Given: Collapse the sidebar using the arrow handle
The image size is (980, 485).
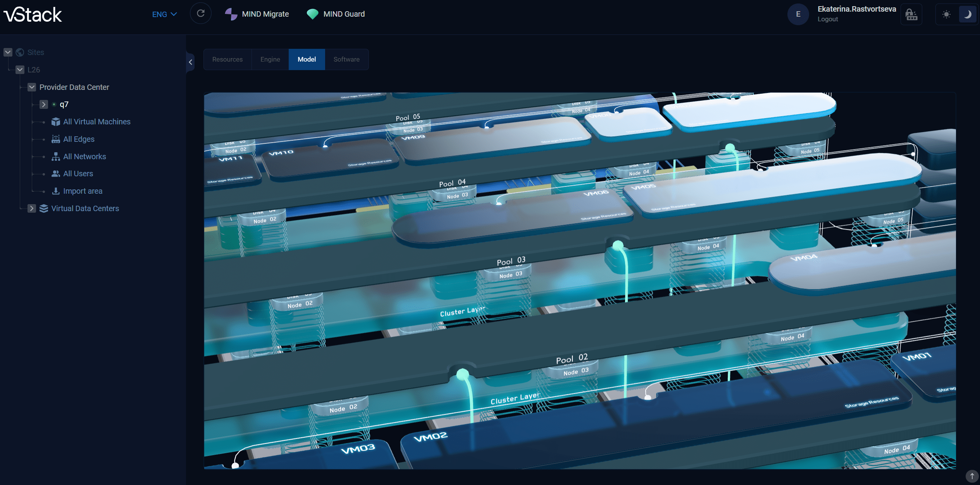Looking at the screenshot, I should (190, 62).
